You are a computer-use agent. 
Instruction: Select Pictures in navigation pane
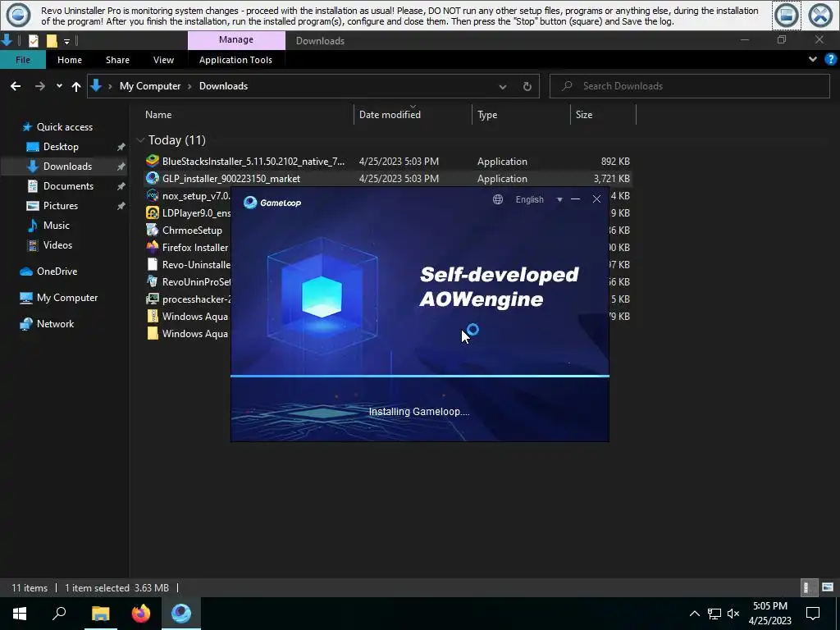pos(61,206)
